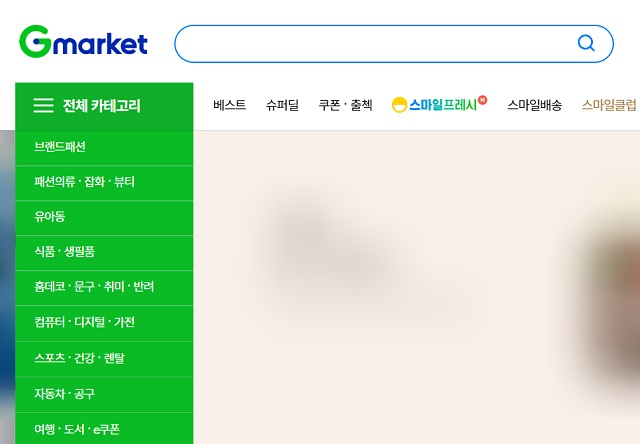Open 홈데코 · 문구 · 취미 · 반려 category

tap(104, 288)
